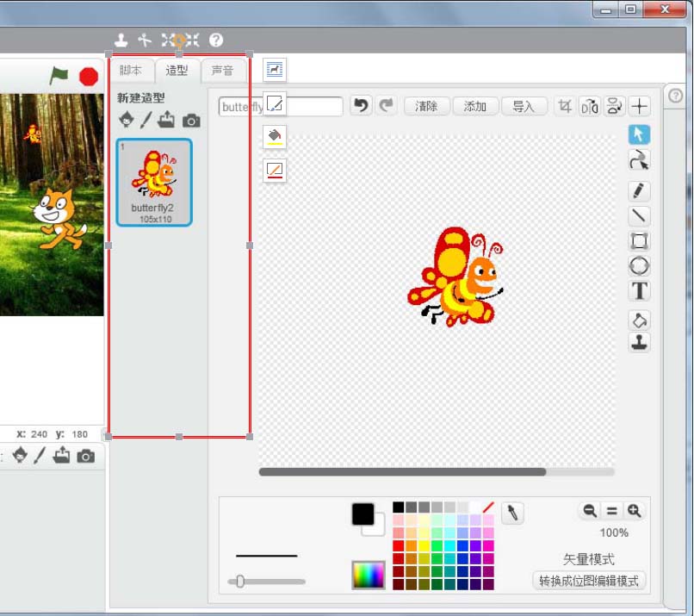
Task: Select the butterfly2 costume thumbnail
Action: 153,182
